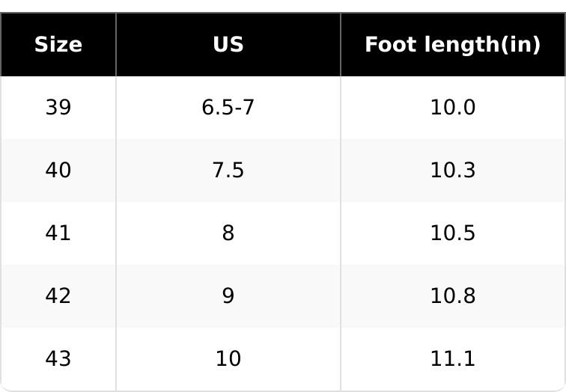Select the size 42 cell
The width and height of the screenshot is (566, 392).
click(x=58, y=296)
